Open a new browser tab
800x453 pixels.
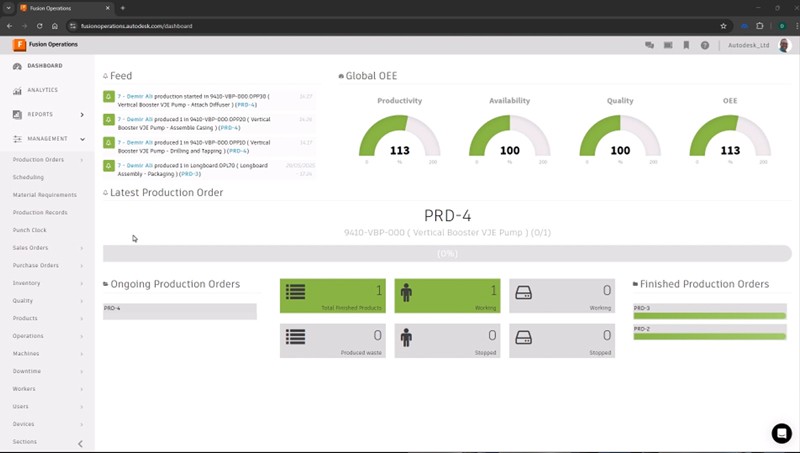[x=122, y=8]
